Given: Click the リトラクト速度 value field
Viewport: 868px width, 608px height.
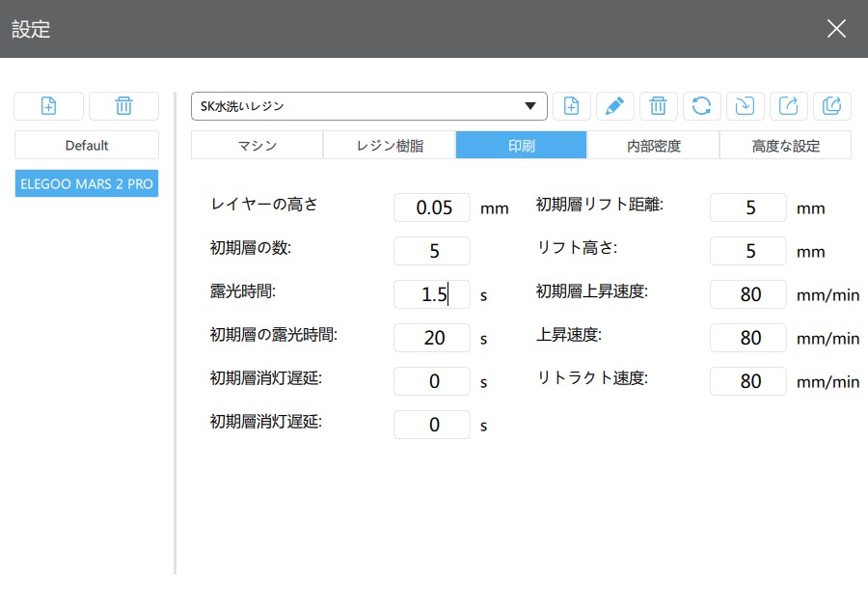Looking at the screenshot, I should [x=747, y=381].
